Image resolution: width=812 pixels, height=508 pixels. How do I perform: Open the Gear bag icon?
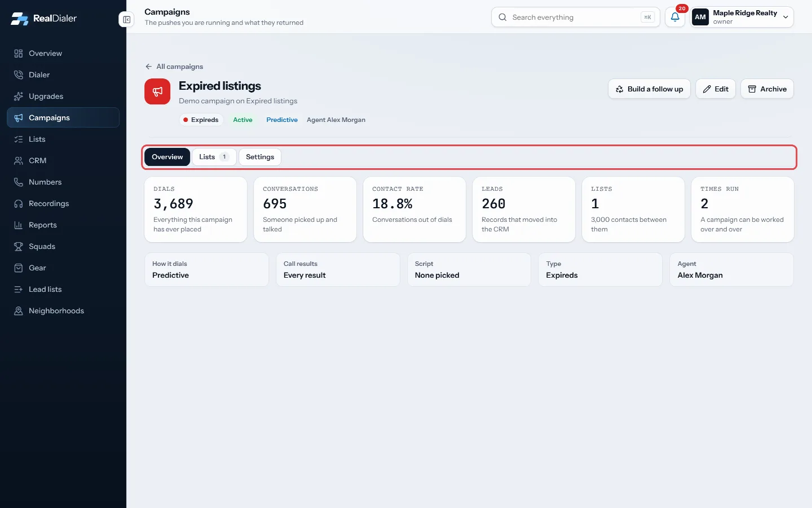(19, 268)
